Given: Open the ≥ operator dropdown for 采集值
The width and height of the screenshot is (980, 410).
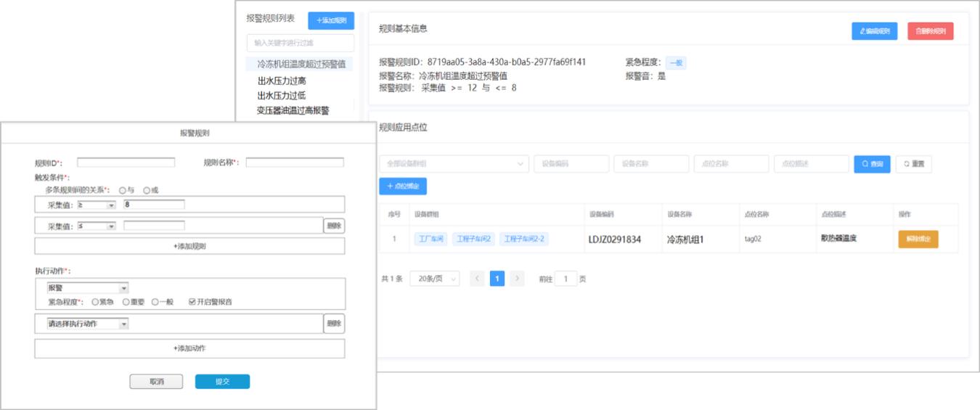Looking at the screenshot, I should tap(96, 205).
